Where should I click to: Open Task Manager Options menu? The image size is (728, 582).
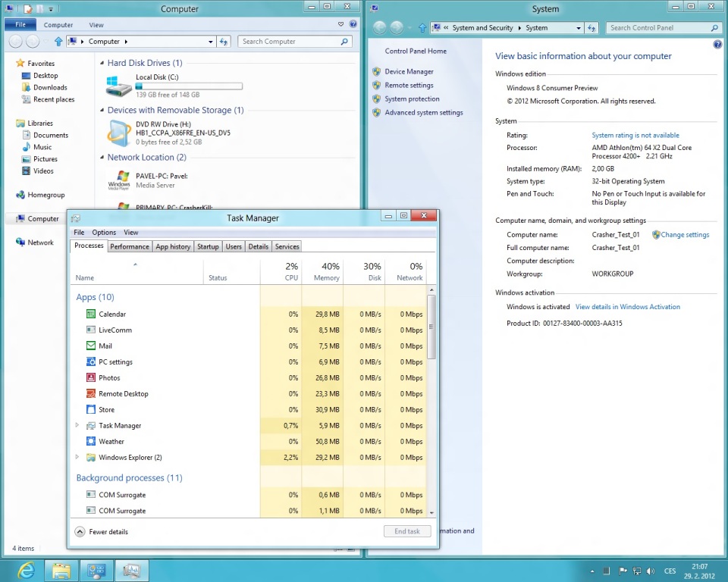point(104,232)
